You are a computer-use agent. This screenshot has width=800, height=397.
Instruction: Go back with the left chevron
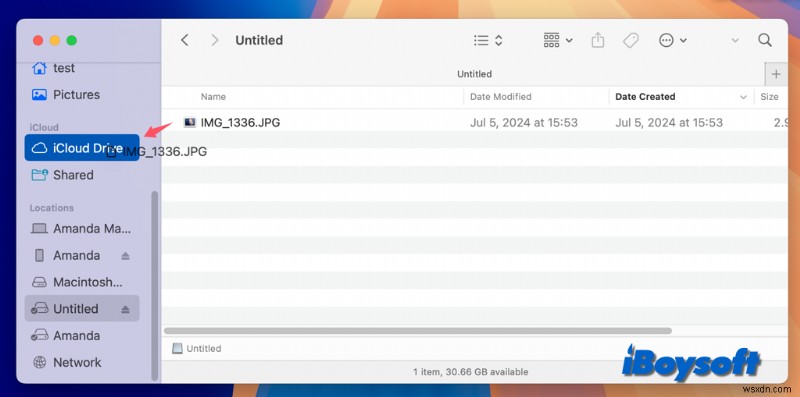tap(185, 40)
